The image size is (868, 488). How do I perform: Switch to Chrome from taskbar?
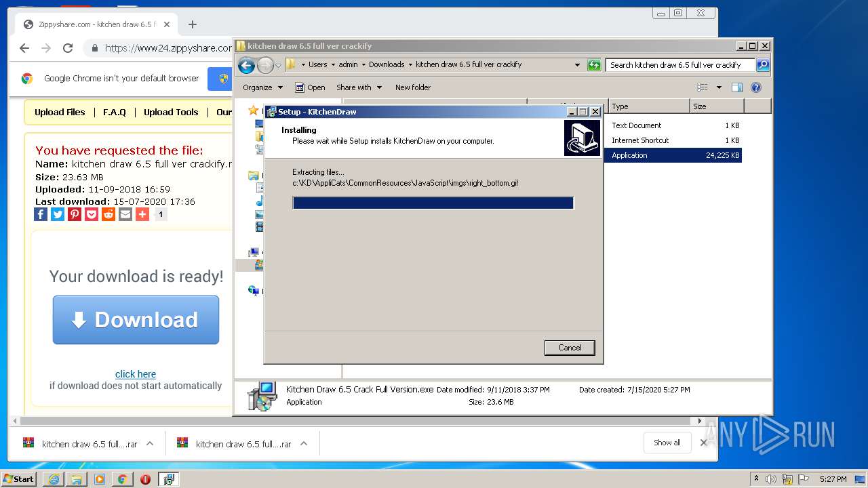click(x=122, y=479)
